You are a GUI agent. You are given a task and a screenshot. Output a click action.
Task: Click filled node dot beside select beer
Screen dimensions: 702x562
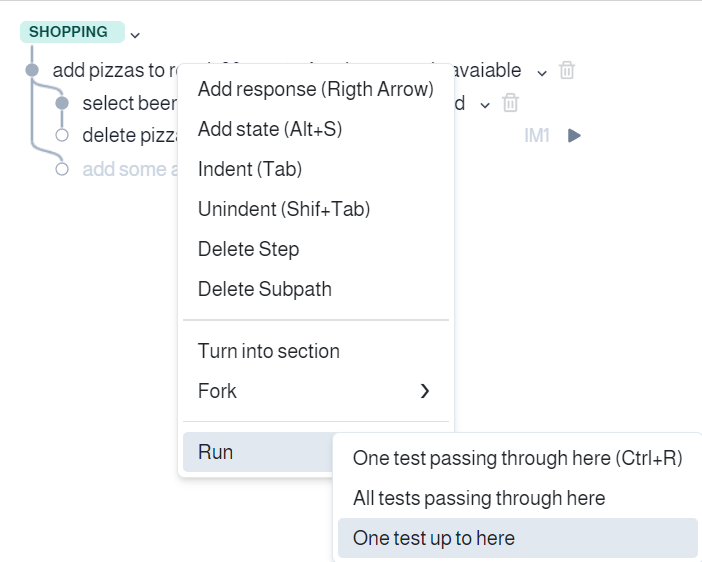pos(62,103)
